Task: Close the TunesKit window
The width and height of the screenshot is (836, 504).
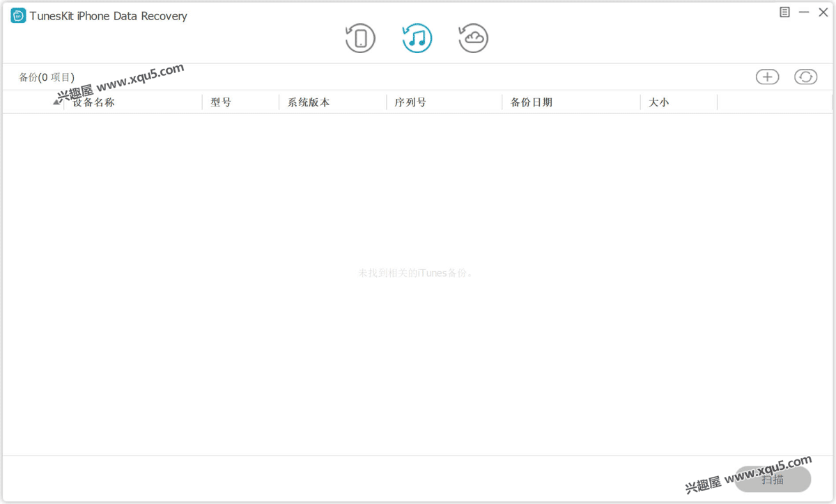Action: 823,13
